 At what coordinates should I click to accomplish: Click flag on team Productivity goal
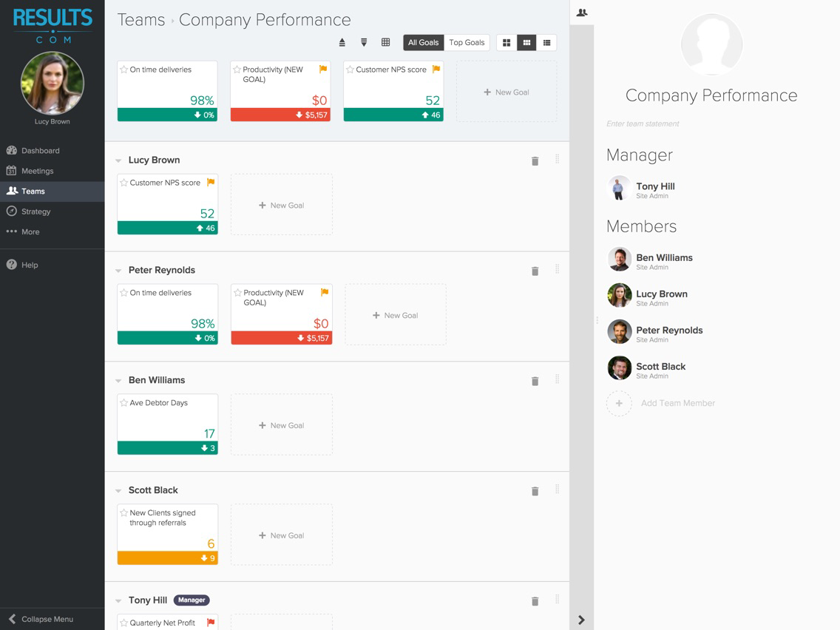pos(323,69)
